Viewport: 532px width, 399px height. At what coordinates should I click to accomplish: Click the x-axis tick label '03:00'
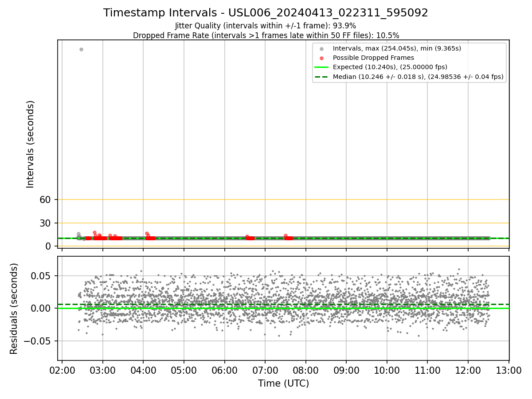click(x=103, y=371)
